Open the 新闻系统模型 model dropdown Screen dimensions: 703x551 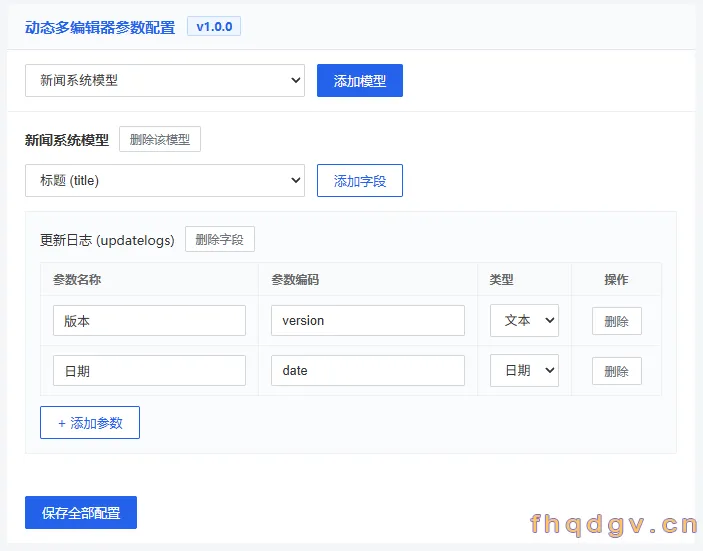(x=165, y=81)
